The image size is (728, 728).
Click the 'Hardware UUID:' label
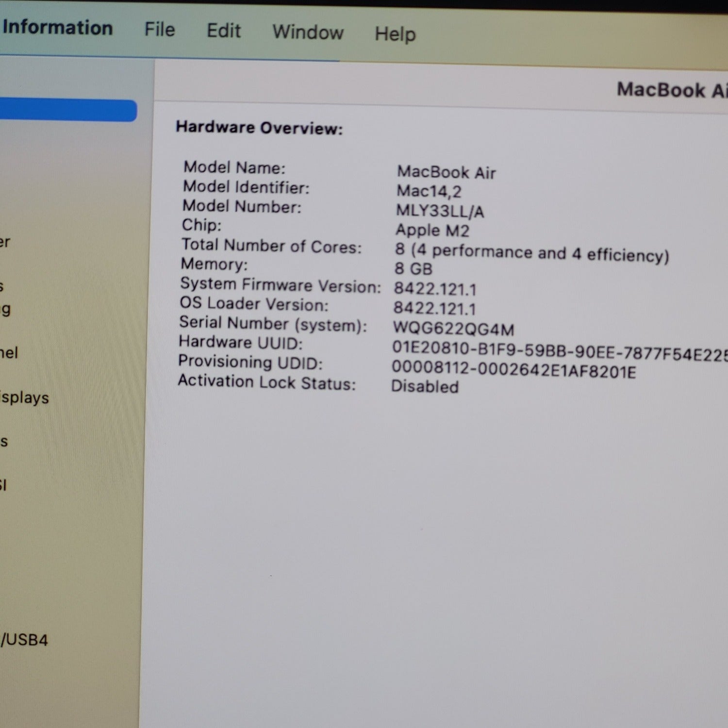pos(240,343)
